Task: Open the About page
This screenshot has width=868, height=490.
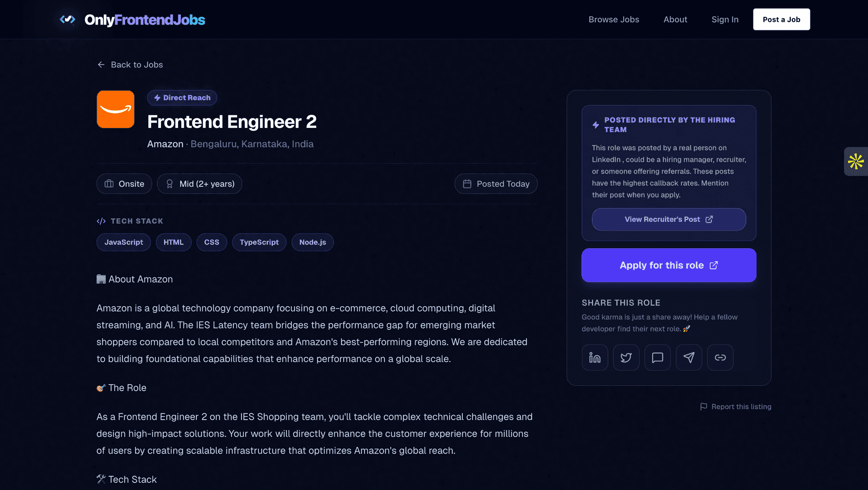Action: tap(675, 19)
